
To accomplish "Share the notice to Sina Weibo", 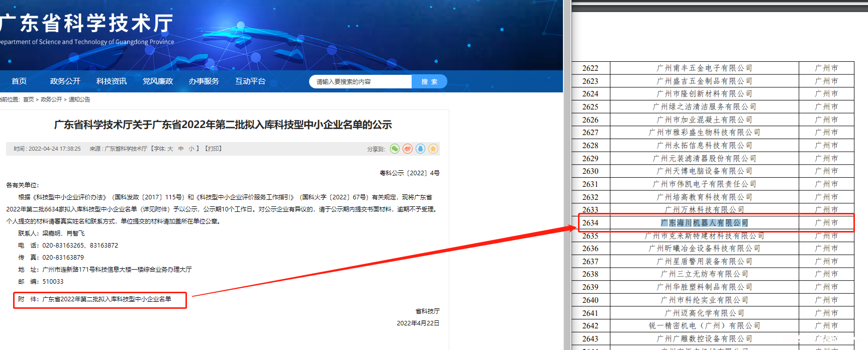I will tap(408, 149).
